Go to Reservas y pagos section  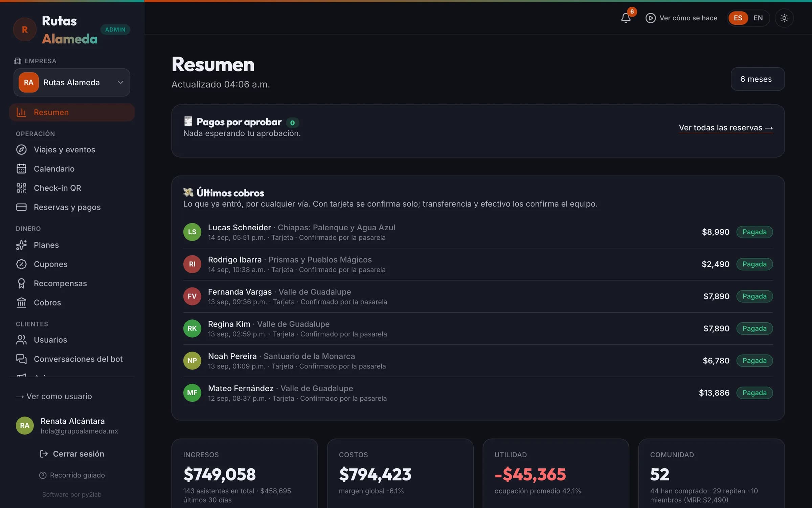pyautogui.click(x=72, y=207)
